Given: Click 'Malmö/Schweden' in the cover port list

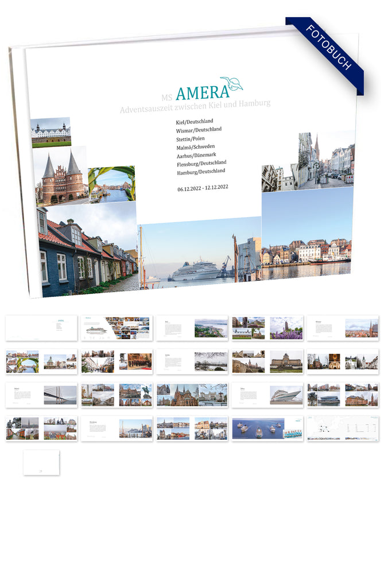Looking at the screenshot, I should 195,147.
